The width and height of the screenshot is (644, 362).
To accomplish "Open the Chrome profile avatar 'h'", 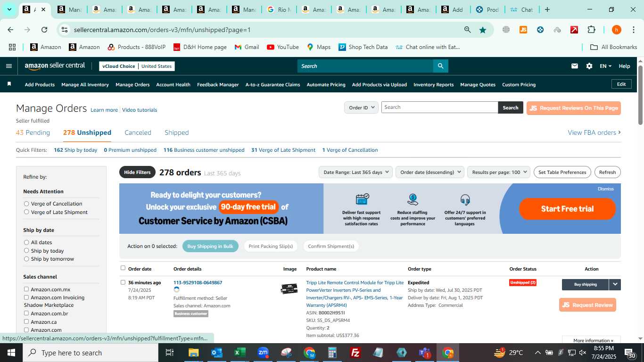I will pos(616,30).
